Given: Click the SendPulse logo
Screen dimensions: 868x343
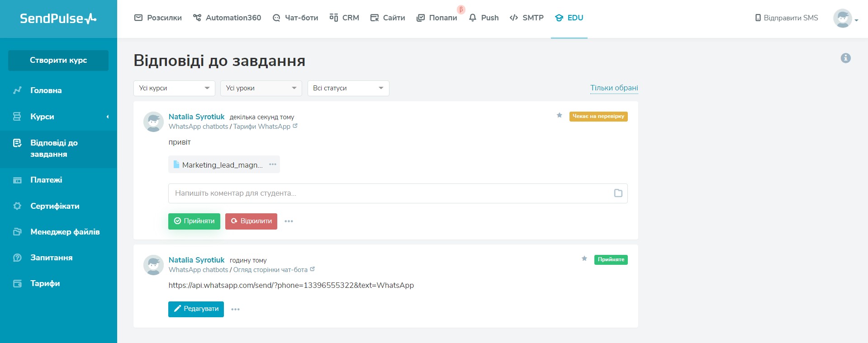Looking at the screenshot, I should coord(58,19).
